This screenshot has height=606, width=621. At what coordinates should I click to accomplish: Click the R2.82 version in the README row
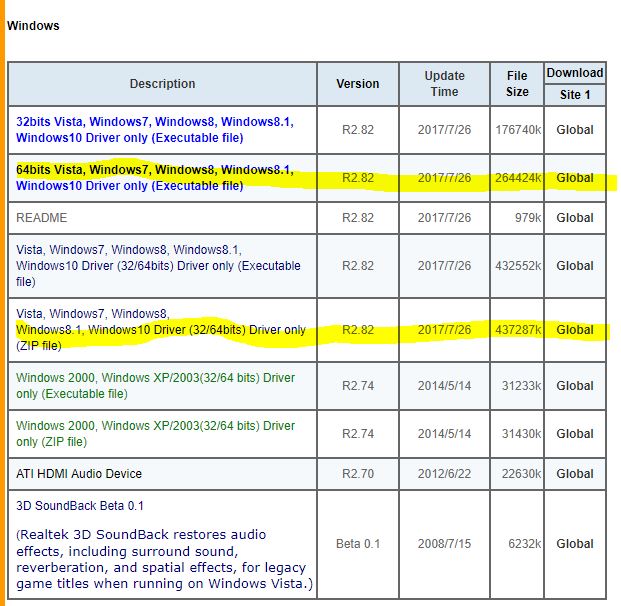point(358,217)
